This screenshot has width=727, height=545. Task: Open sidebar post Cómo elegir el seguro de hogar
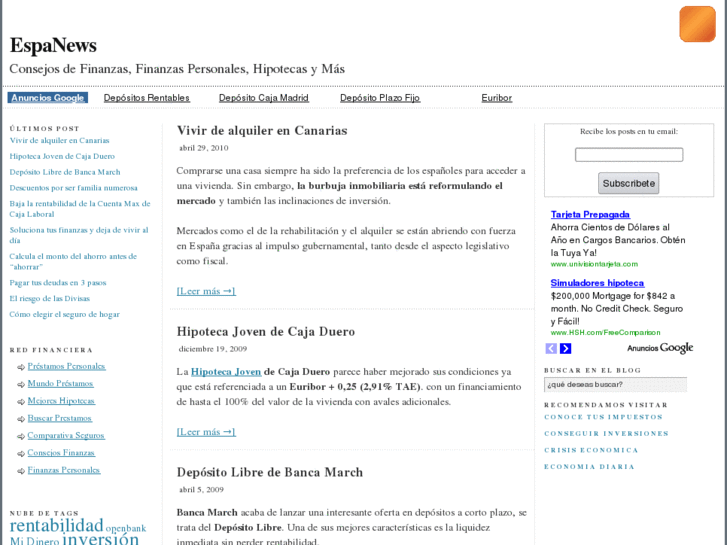pos(64,314)
